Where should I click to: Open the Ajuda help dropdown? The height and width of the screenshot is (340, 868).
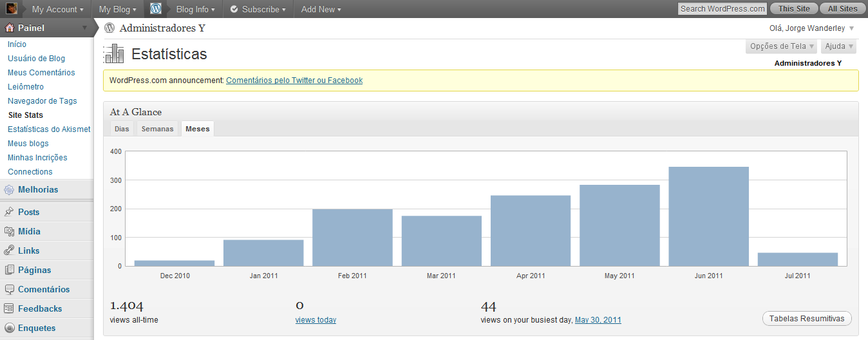838,46
